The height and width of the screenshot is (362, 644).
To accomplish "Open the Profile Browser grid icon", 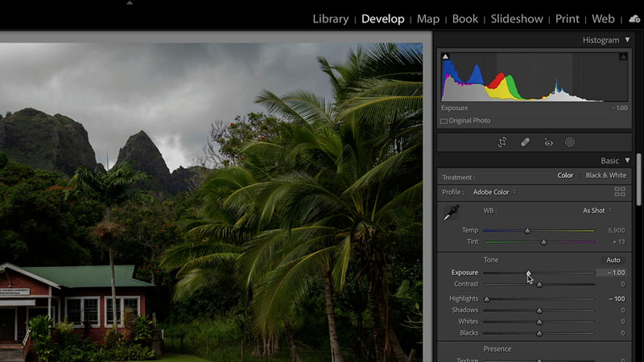I will (619, 191).
